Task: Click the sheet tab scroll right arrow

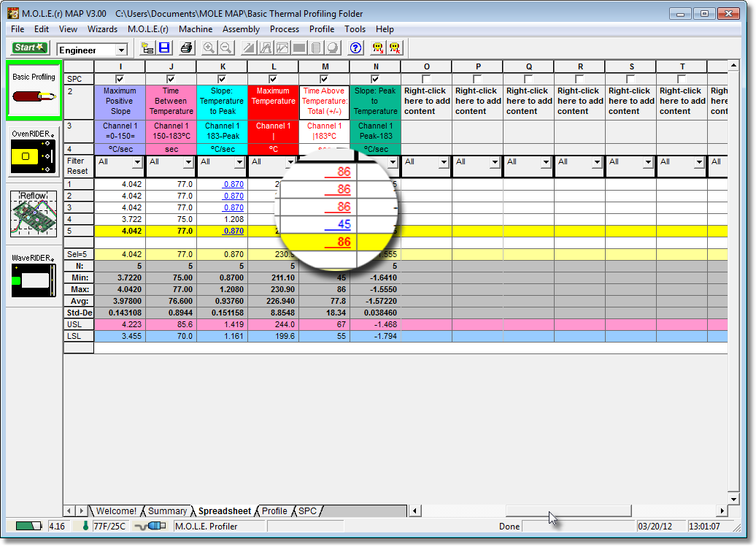Action: pos(82,510)
